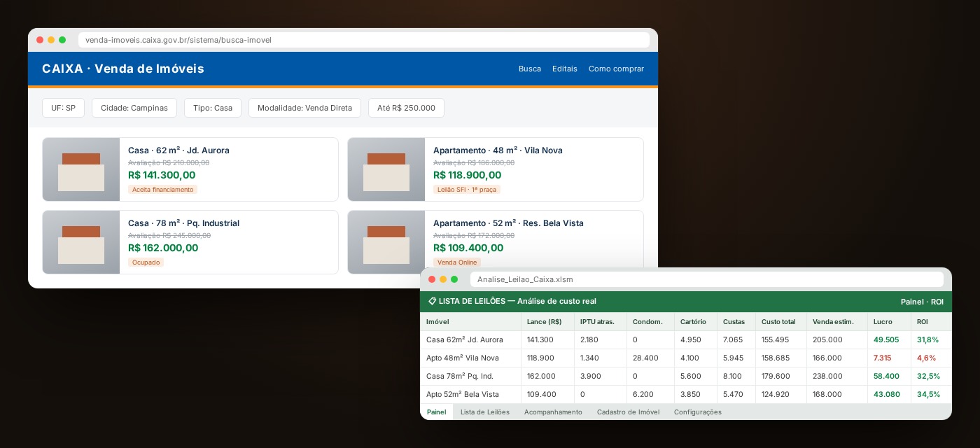Click the CAIXA · Venda de Imóveis title

123,69
